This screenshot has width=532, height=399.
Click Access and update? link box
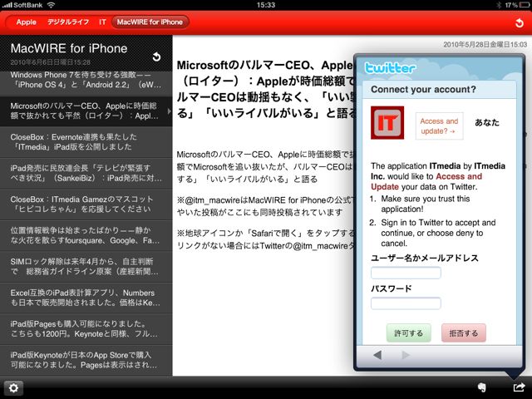click(440, 126)
